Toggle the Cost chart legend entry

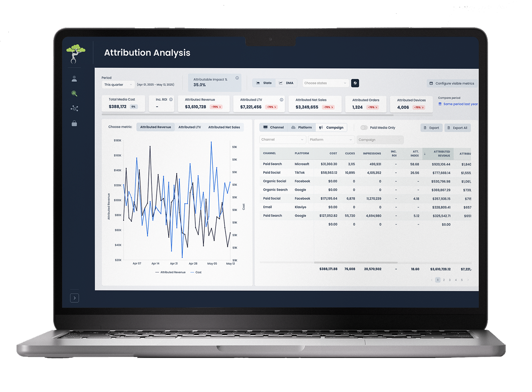pyautogui.click(x=196, y=272)
